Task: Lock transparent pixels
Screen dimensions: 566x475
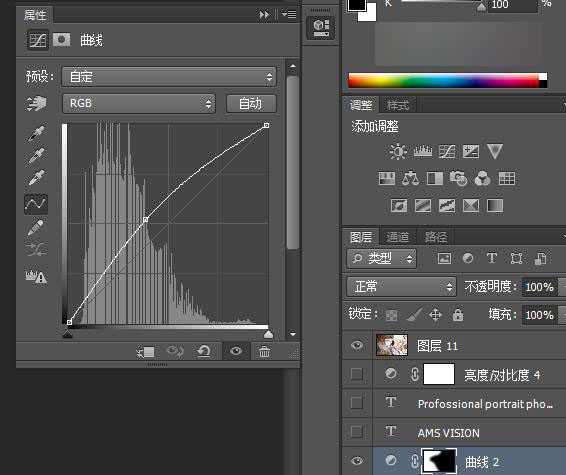Action: (x=391, y=315)
